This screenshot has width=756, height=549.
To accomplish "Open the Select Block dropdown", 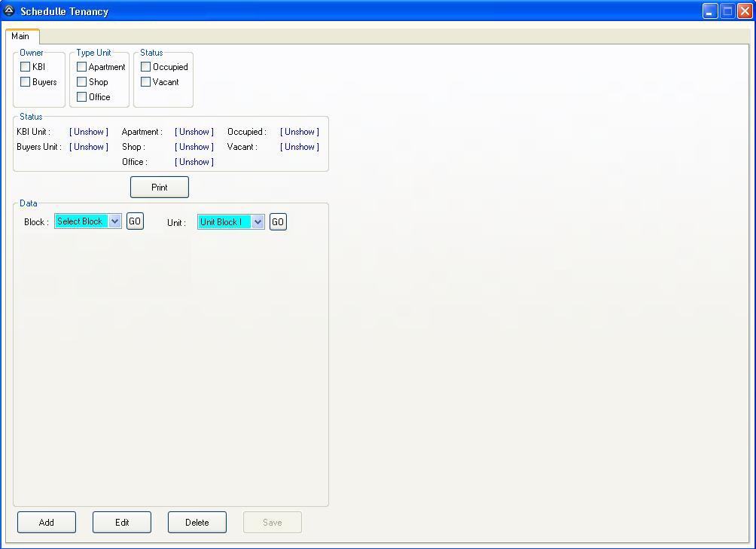I will tap(114, 221).
